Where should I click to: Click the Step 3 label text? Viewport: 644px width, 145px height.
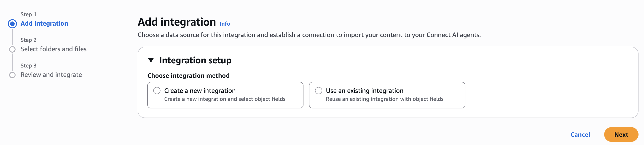[x=29, y=65]
